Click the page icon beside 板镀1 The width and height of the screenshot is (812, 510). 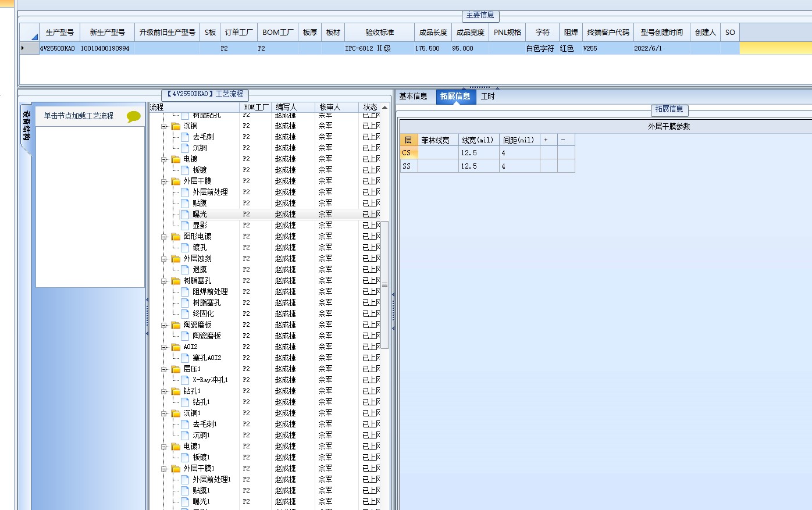[x=185, y=458]
